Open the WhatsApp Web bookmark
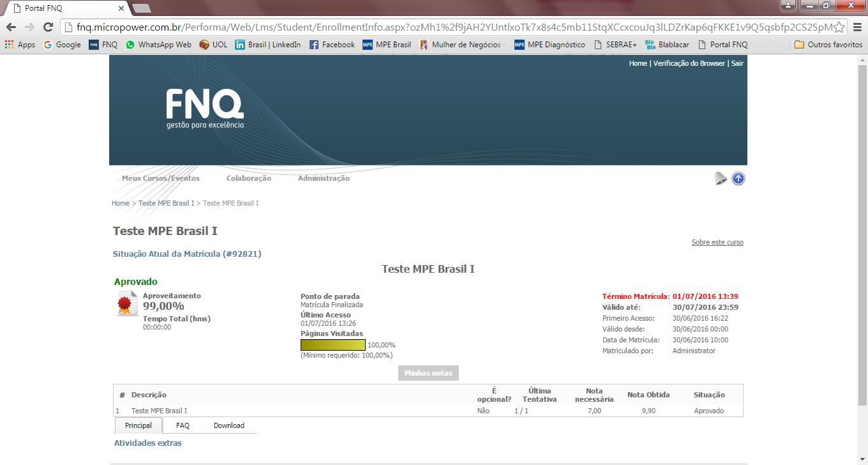The height and width of the screenshot is (465, 868). pos(158,45)
